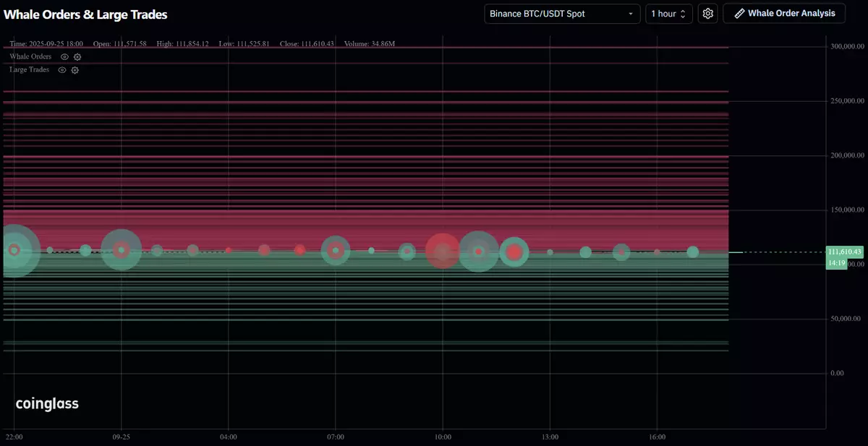Click the small green bubble above 16:00–17:00
The width and height of the screenshot is (868, 446).
[692, 252]
